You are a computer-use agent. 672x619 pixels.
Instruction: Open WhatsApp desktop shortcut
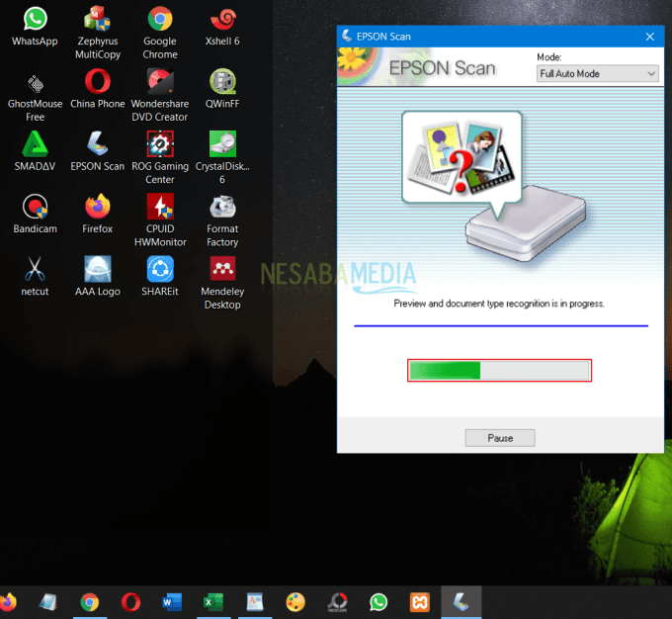click(35, 27)
